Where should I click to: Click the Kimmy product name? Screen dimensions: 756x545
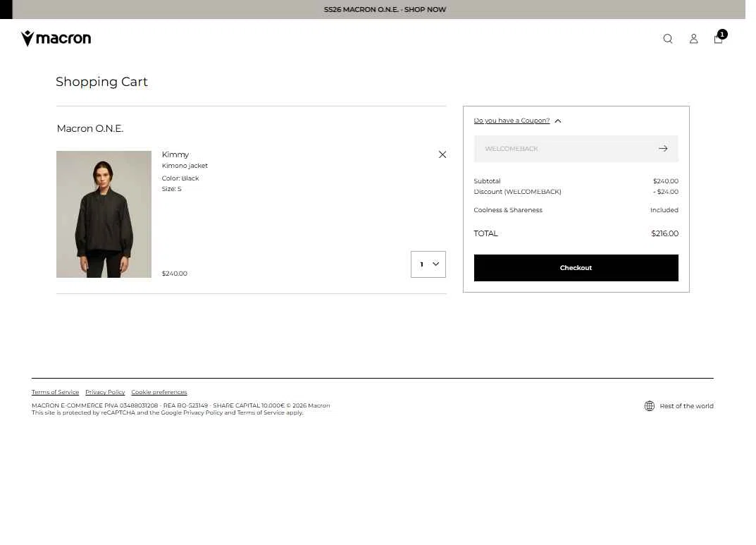175,155
